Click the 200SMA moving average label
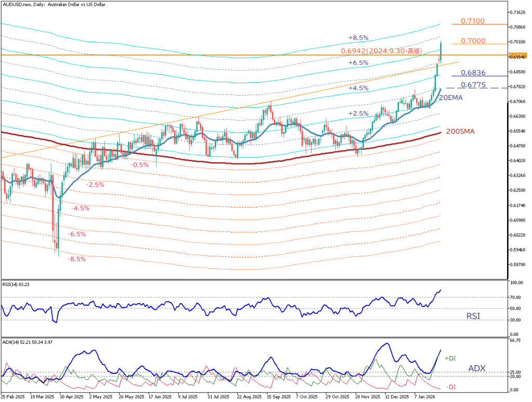Viewport: 532px width, 402px height. tap(460, 132)
